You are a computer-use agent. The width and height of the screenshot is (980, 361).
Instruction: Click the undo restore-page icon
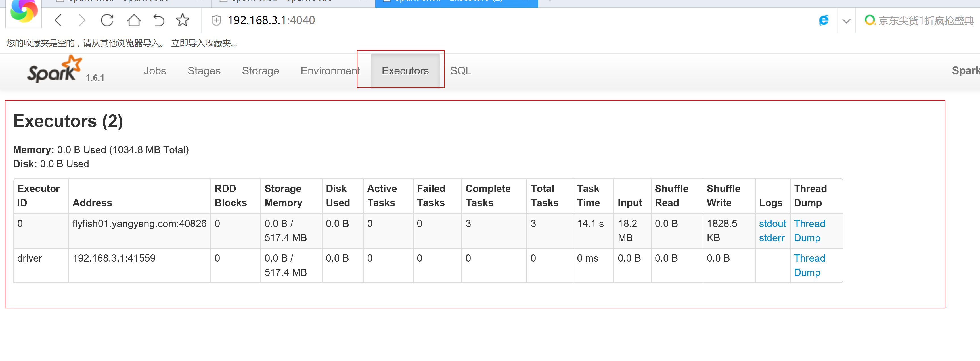159,20
